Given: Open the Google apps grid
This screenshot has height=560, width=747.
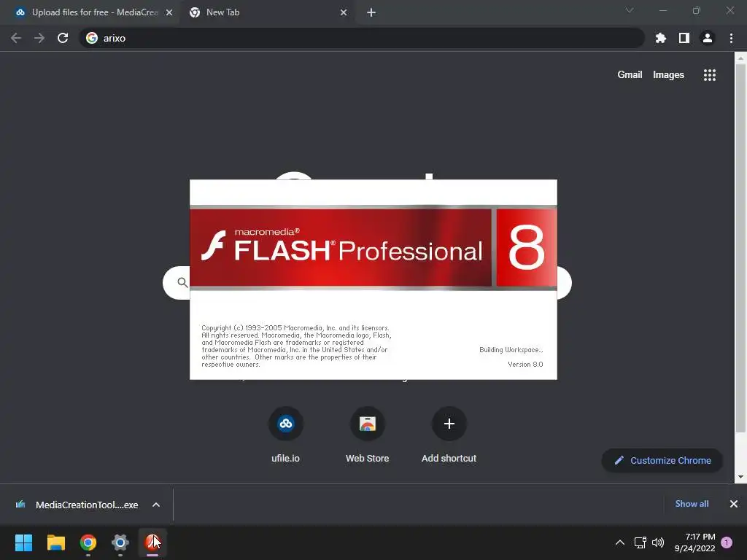Looking at the screenshot, I should 709,75.
